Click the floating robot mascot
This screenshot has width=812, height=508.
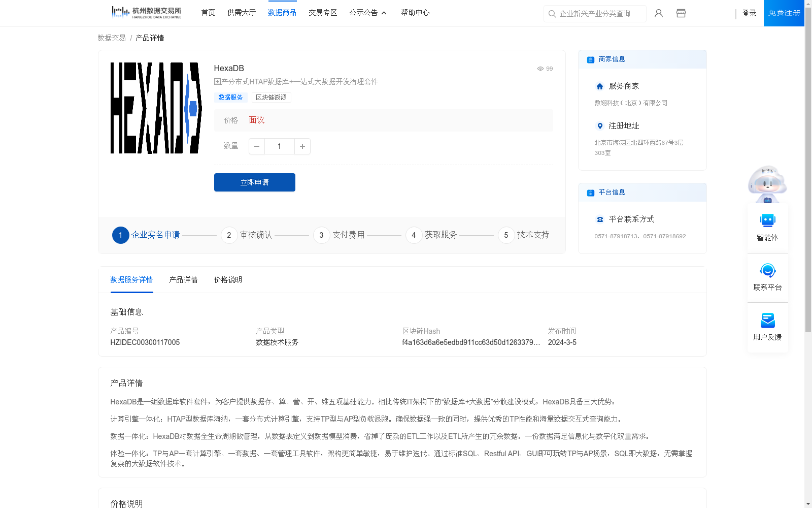pyautogui.click(x=767, y=184)
